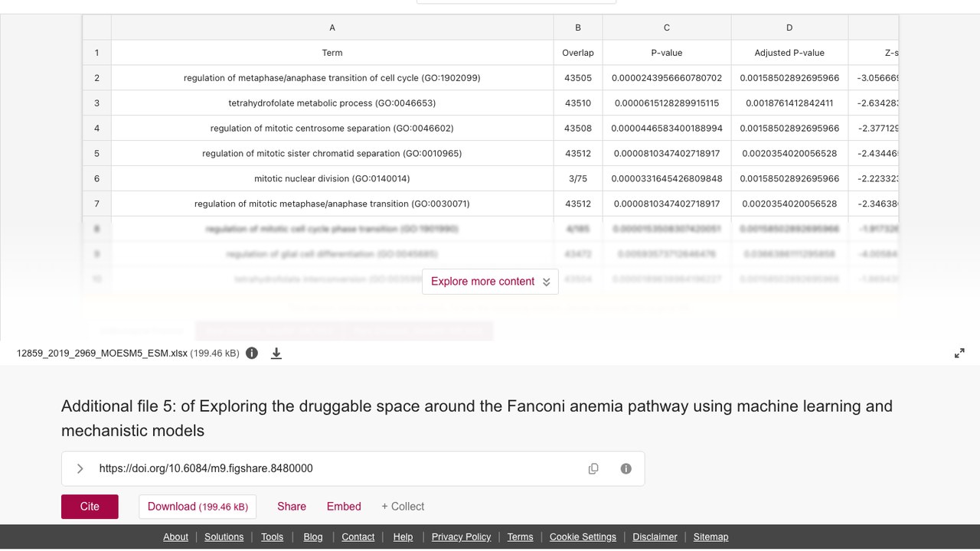Click the Cite button
The width and height of the screenshot is (980, 551).
(90, 507)
